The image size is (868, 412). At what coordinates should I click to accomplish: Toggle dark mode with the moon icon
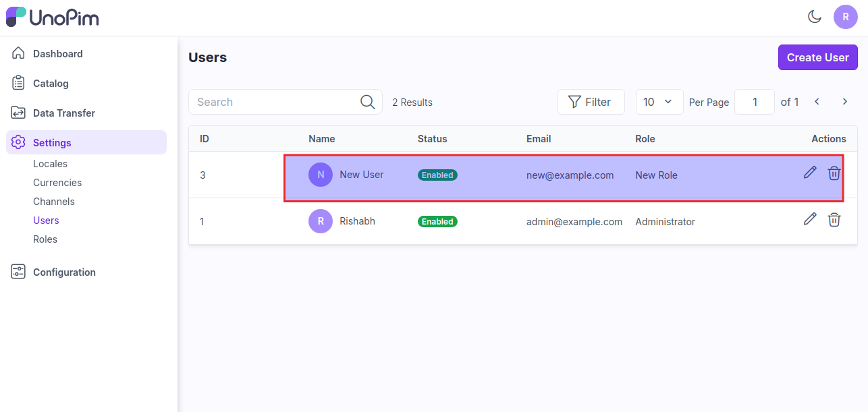pos(815,17)
